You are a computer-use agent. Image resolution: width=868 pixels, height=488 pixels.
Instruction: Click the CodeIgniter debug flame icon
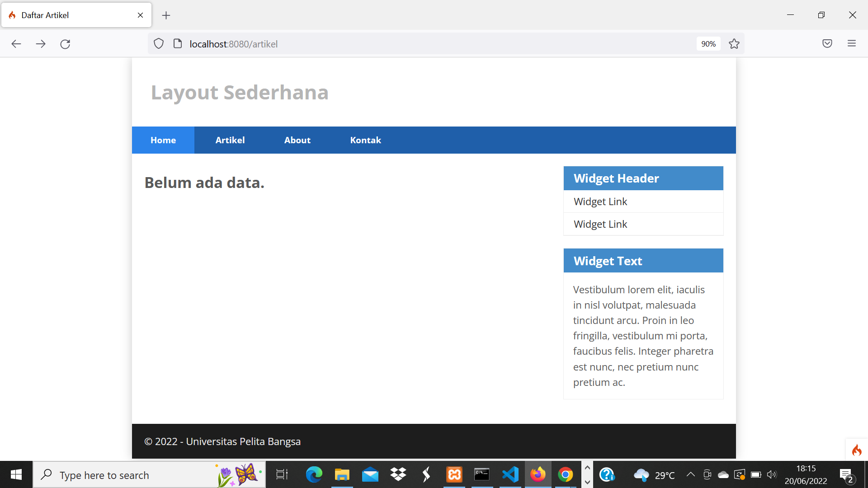point(857,450)
